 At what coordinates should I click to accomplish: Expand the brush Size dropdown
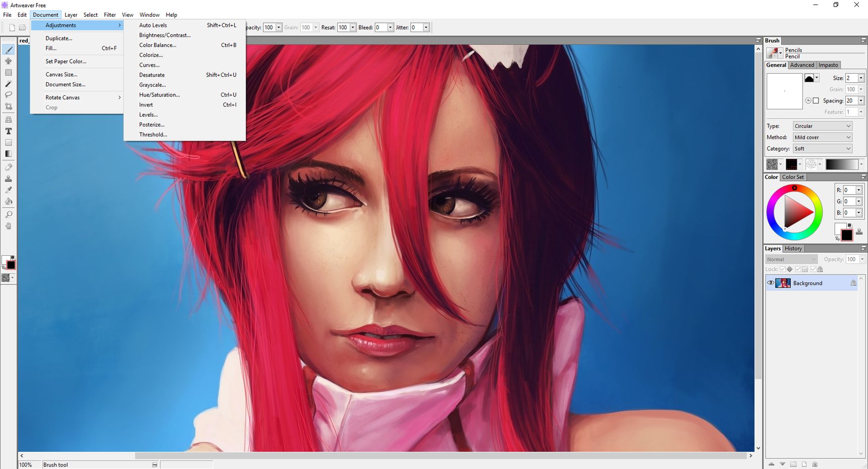tap(861, 78)
